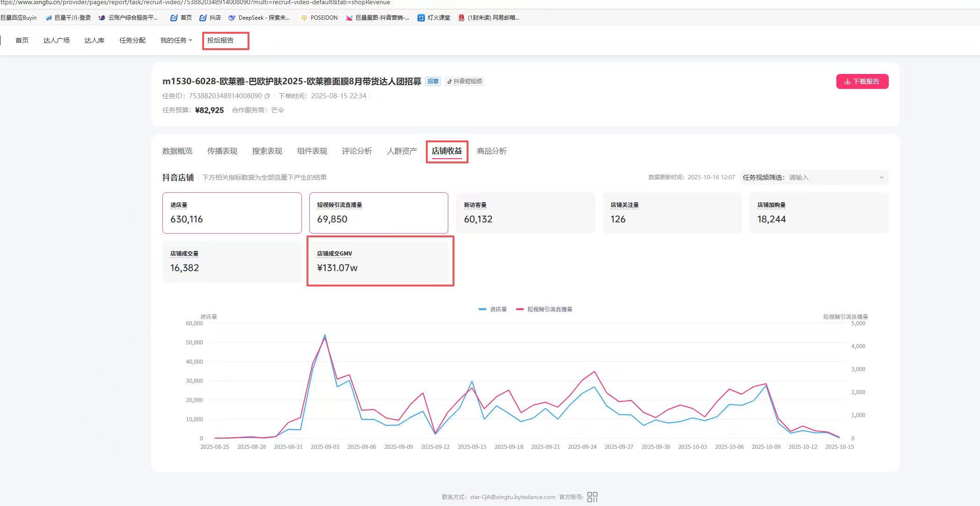Click the 下载报告 button
The height and width of the screenshot is (506, 980).
(863, 81)
